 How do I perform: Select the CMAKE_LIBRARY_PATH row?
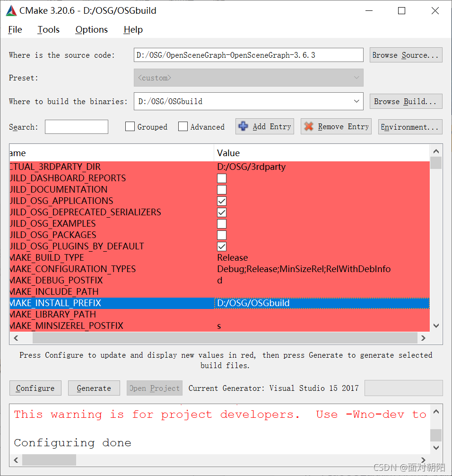click(220, 315)
